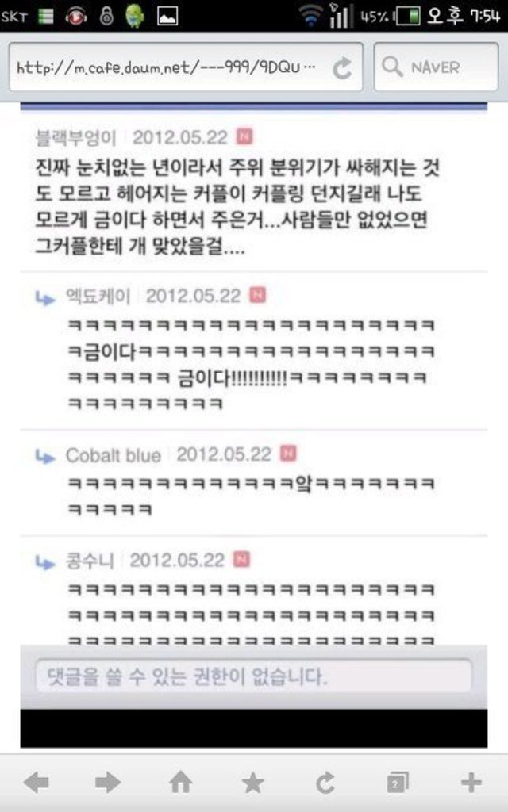Tap the new badge beside 블랙부엉이's comment date
Screen dimensions: 508x812
coord(244,136)
